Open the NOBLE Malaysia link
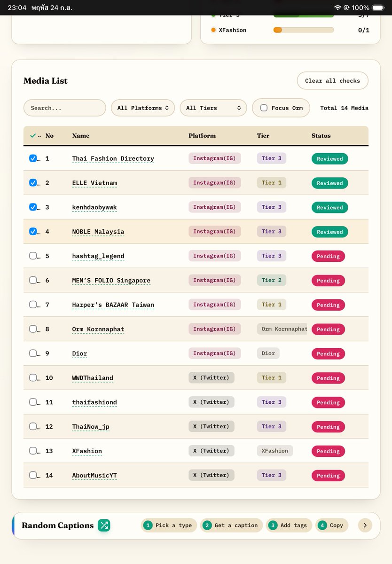392x564 pixels. click(x=98, y=232)
